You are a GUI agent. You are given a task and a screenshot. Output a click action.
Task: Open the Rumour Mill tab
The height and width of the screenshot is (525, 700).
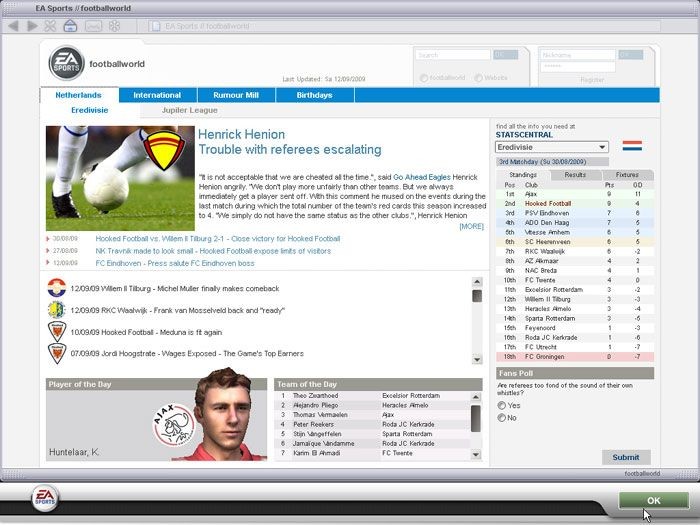pyautogui.click(x=236, y=95)
